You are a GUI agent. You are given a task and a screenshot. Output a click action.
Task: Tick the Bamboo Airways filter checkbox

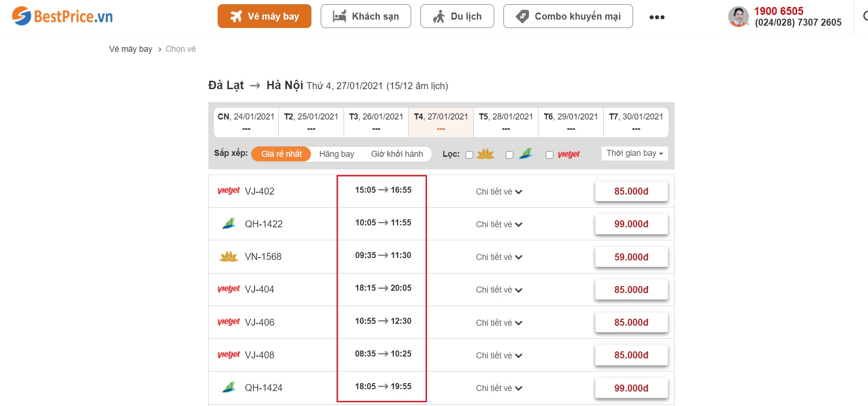tap(510, 155)
